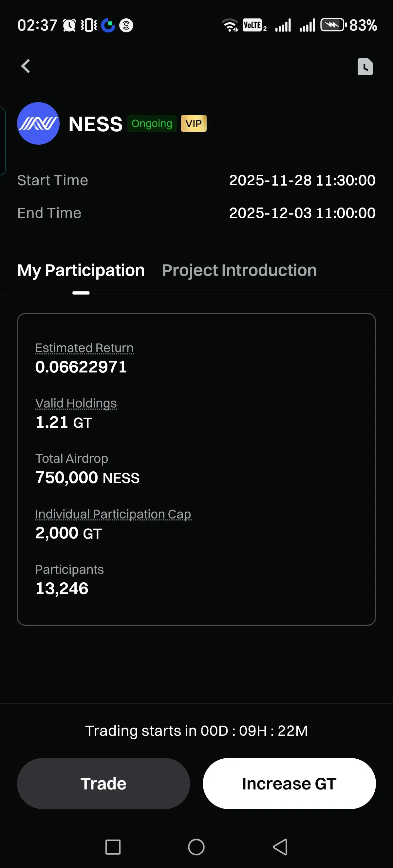
Task: Tap the VIP badge
Action: click(x=194, y=123)
